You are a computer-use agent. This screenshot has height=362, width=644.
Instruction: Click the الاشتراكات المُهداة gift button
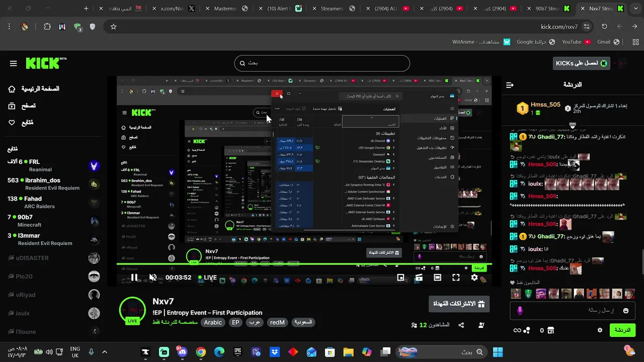coord(459,304)
